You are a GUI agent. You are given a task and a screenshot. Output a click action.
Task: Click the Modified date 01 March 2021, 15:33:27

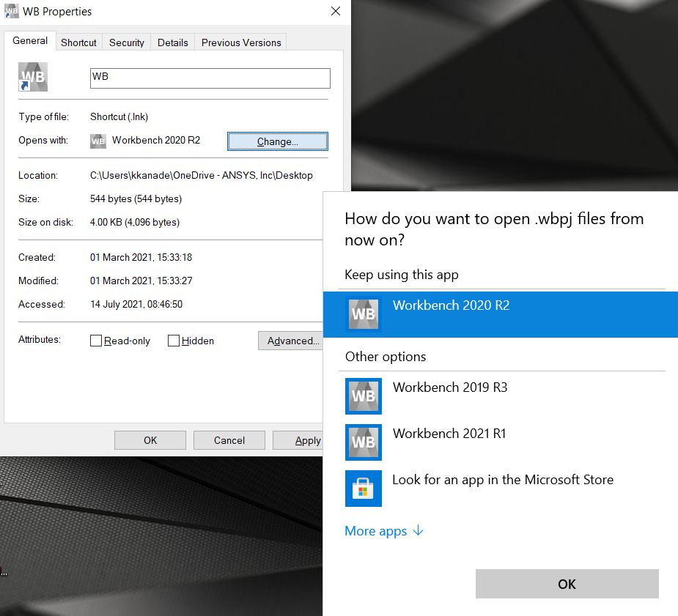coord(141,281)
